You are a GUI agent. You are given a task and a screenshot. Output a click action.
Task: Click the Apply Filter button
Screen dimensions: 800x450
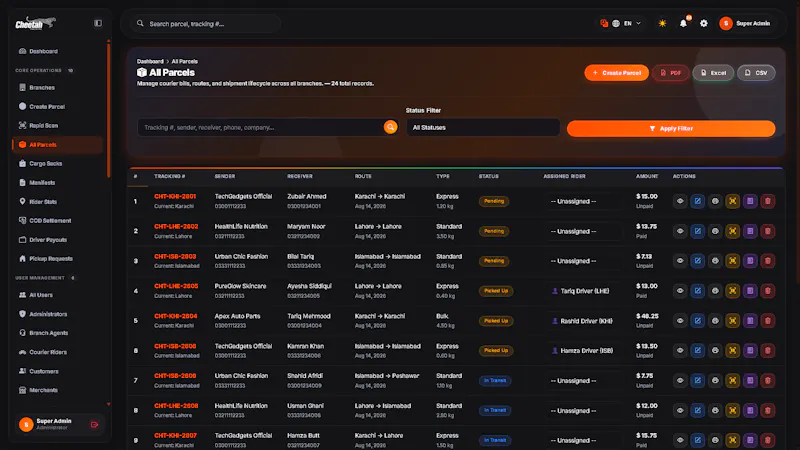pos(671,129)
